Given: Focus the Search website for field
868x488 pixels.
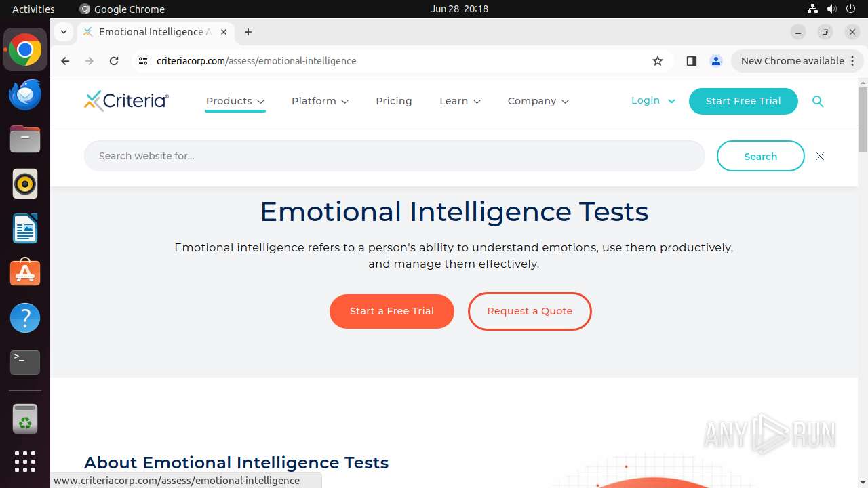Looking at the screenshot, I should [x=395, y=156].
